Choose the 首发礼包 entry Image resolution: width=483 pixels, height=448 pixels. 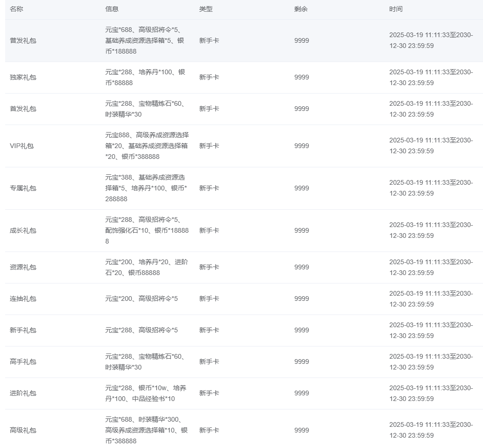(x=23, y=109)
